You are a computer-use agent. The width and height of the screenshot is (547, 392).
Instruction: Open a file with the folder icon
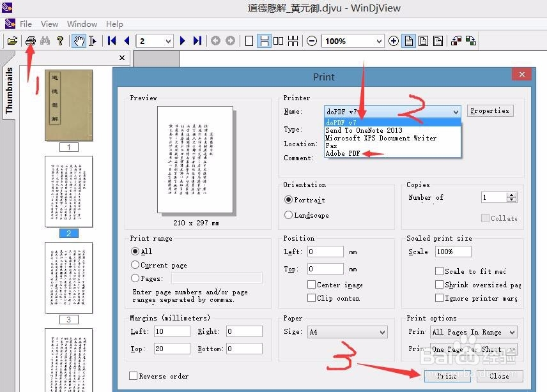point(12,41)
